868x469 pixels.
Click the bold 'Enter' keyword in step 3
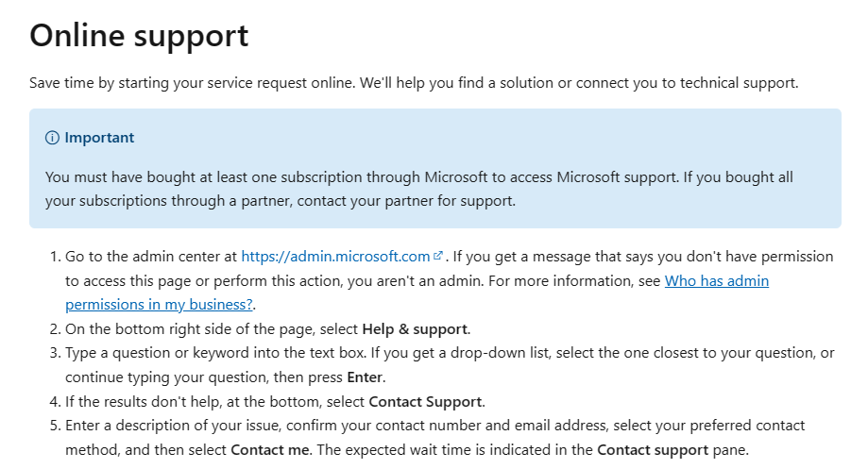click(x=365, y=377)
